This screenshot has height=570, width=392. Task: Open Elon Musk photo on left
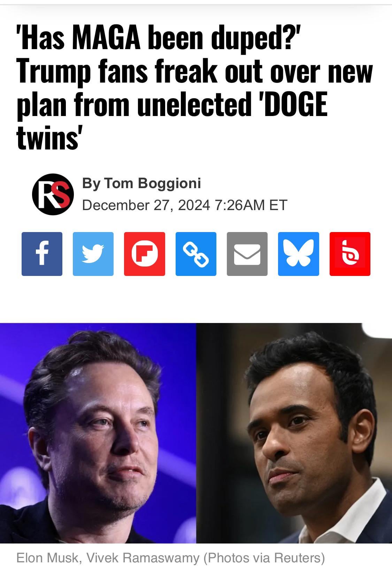click(x=98, y=433)
